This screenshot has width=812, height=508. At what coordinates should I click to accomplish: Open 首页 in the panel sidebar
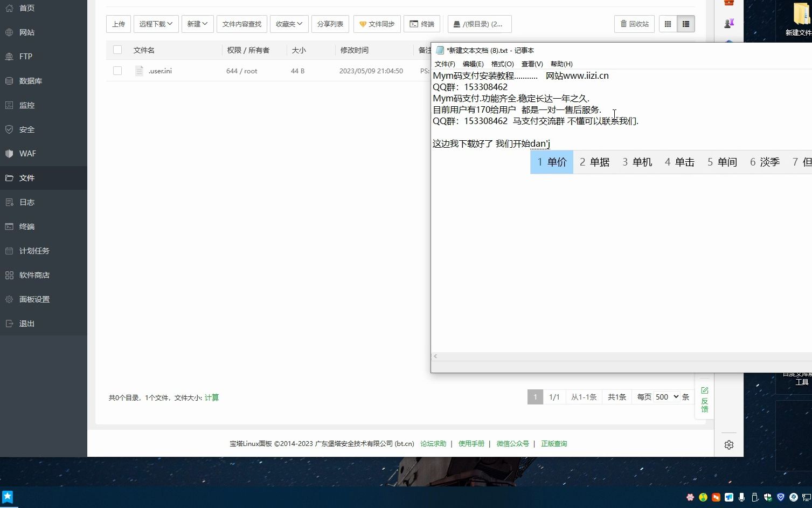tap(43, 8)
